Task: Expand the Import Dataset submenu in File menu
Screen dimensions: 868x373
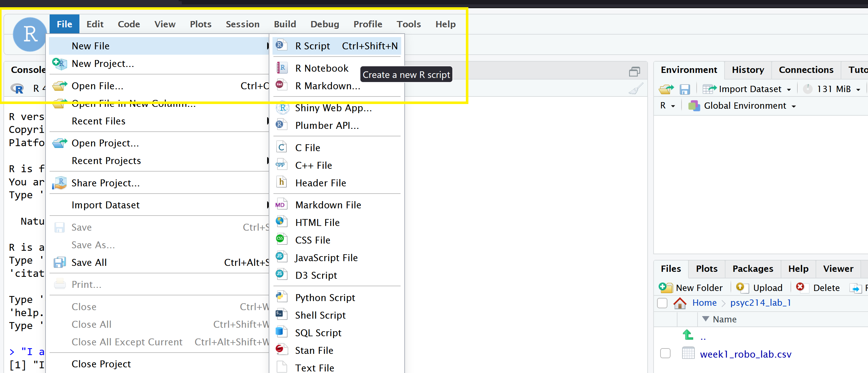Action: pos(159,205)
